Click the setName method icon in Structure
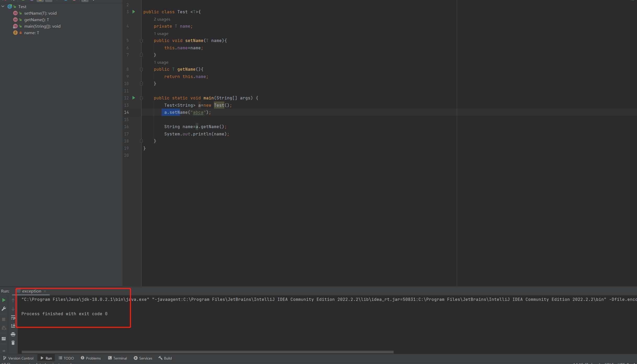This screenshot has width=637, height=364. pyautogui.click(x=15, y=13)
